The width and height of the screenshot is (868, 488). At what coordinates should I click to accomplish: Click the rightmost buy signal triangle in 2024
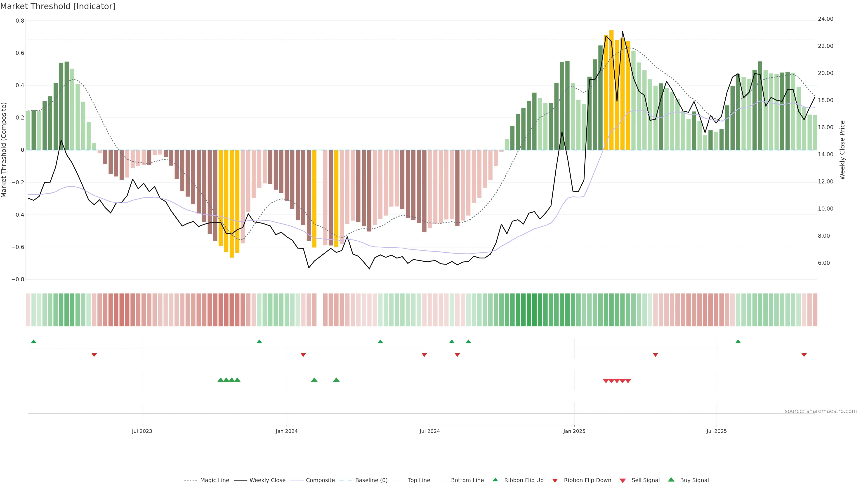pyautogui.click(x=336, y=380)
